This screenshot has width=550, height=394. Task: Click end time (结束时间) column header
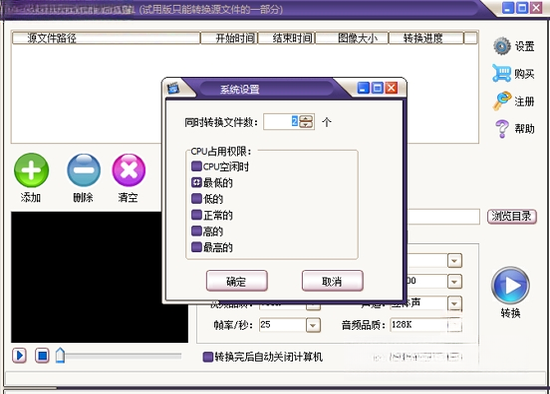click(x=287, y=38)
